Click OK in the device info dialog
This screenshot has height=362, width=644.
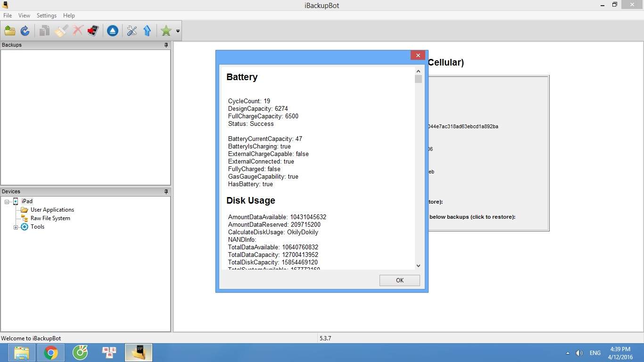pos(400,280)
